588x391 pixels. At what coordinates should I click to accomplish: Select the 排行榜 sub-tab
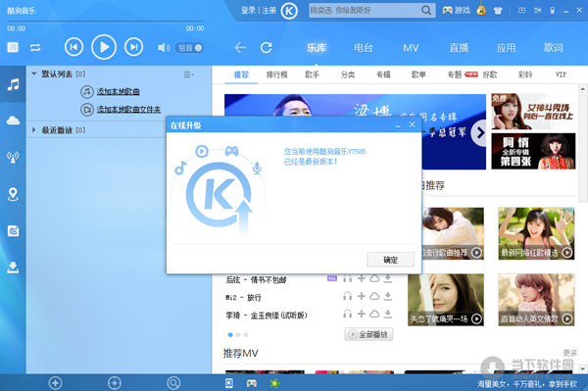[276, 74]
